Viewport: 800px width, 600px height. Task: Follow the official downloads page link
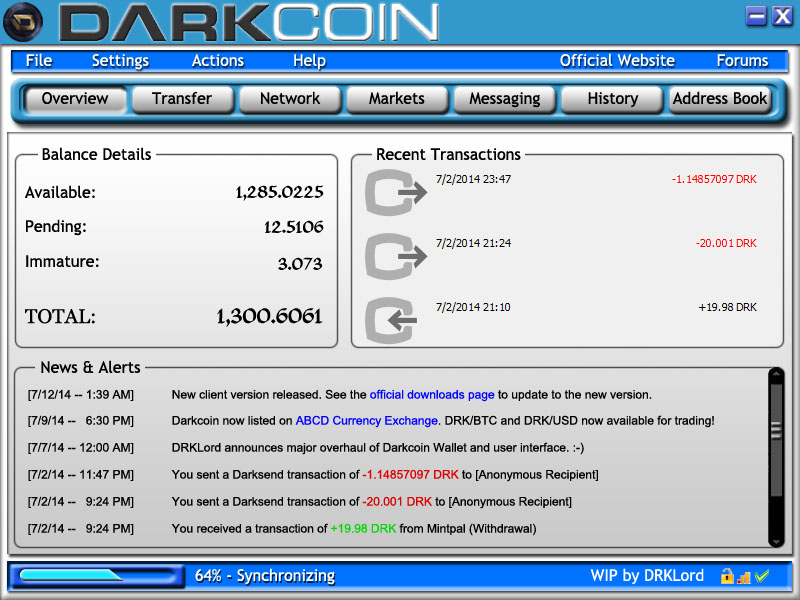pos(432,395)
